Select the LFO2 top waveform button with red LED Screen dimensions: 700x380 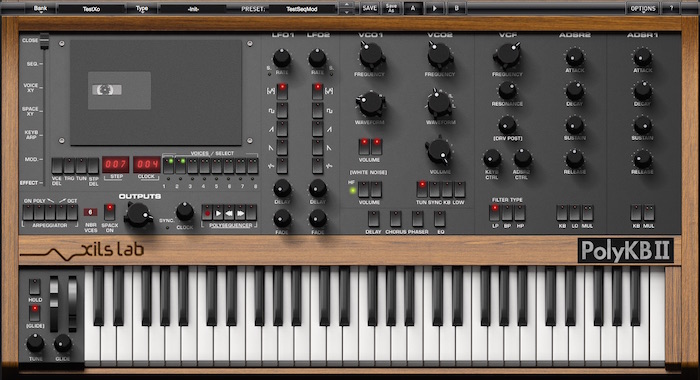pyautogui.click(x=317, y=92)
